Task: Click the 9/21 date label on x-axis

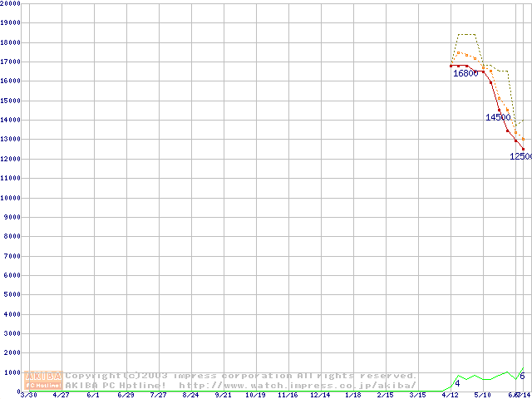Action: tap(223, 396)
